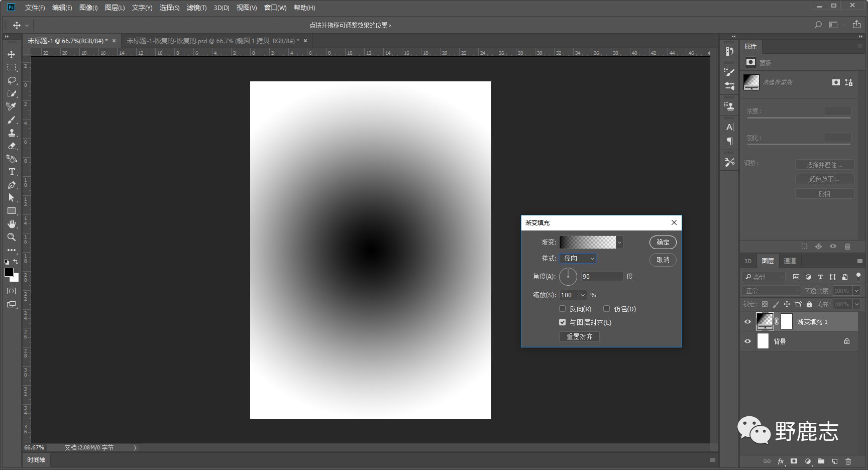Select the Lasso tool
The width and height of the screenshot is (868, 470).
[12, 80]
